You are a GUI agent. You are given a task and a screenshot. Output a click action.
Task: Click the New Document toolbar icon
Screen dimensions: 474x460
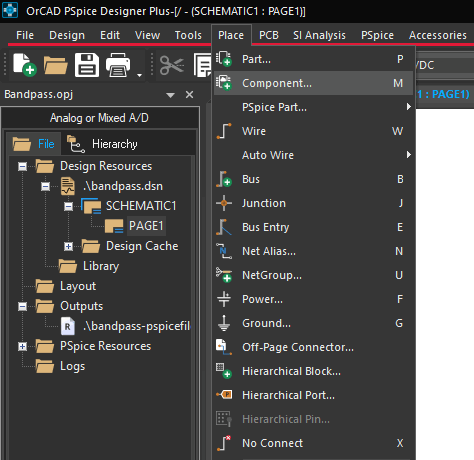(x=24, y=65)
